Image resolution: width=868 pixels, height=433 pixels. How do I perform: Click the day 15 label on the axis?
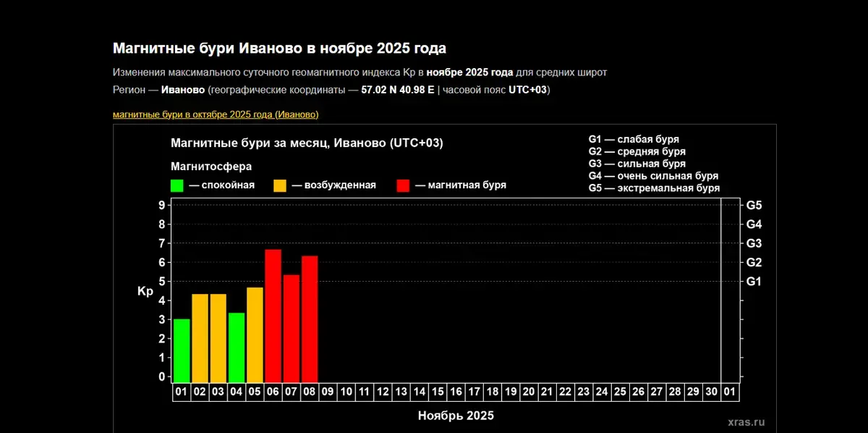[438, 392]
